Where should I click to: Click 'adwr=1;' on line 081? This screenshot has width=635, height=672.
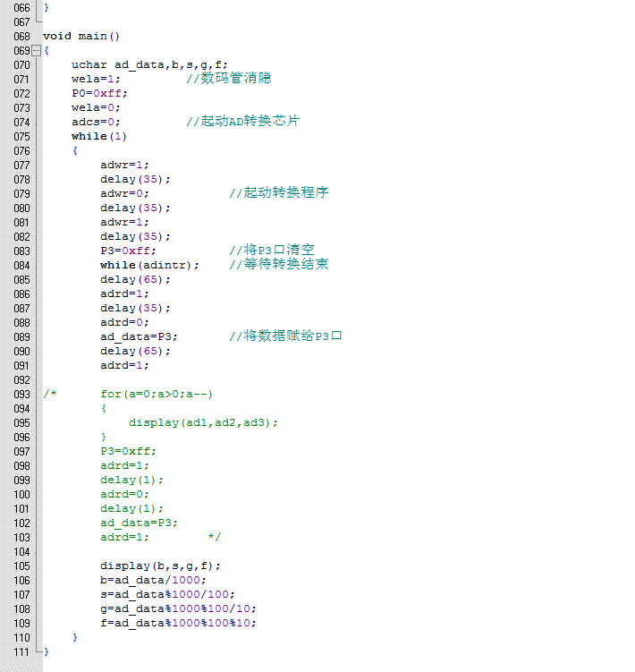click(124, 223)
